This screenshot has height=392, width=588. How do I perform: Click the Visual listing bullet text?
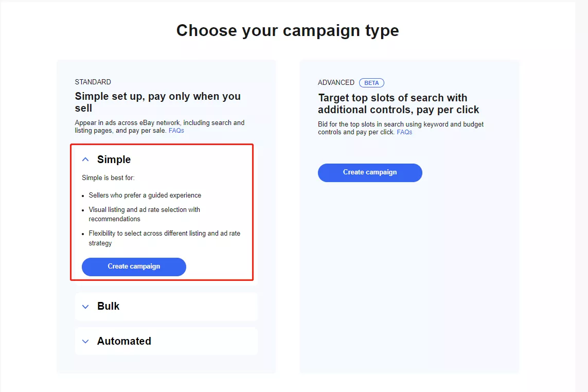point(144,214)
